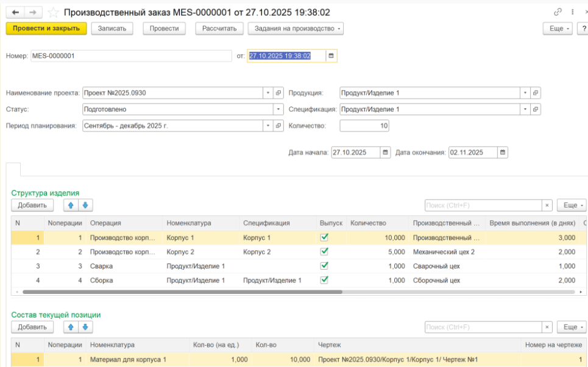Expand the Период планирования dropdown
The width and height of the screenshot is (588, 367).
pyautogui.click(x=267, y=126)
